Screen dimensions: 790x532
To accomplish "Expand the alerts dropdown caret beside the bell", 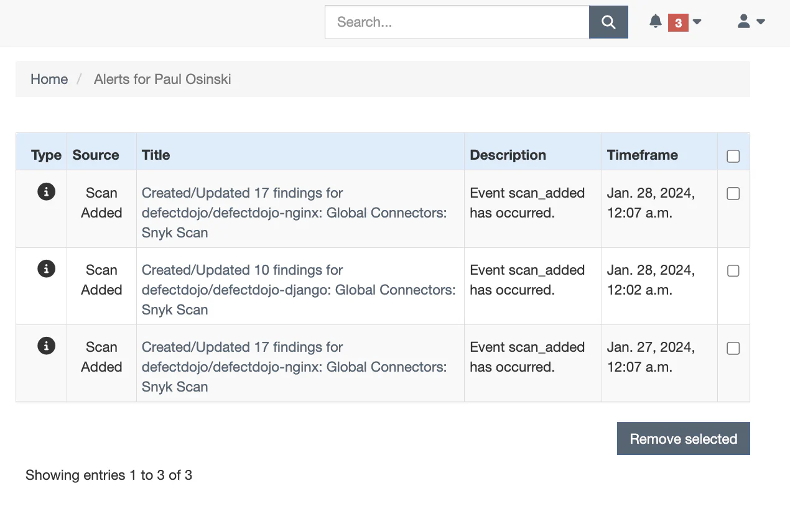I will 697,22.
